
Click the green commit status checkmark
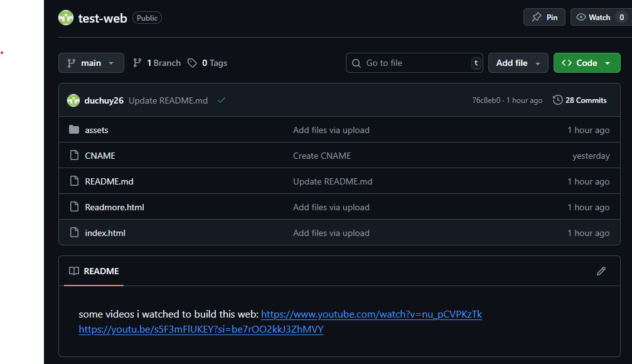coord(221,100)
